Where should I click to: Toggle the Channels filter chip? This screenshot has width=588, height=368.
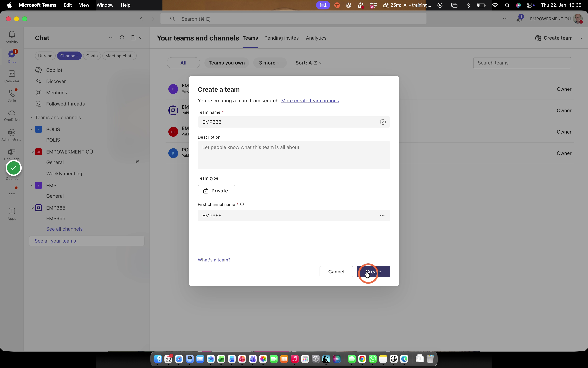coord(69,56)
